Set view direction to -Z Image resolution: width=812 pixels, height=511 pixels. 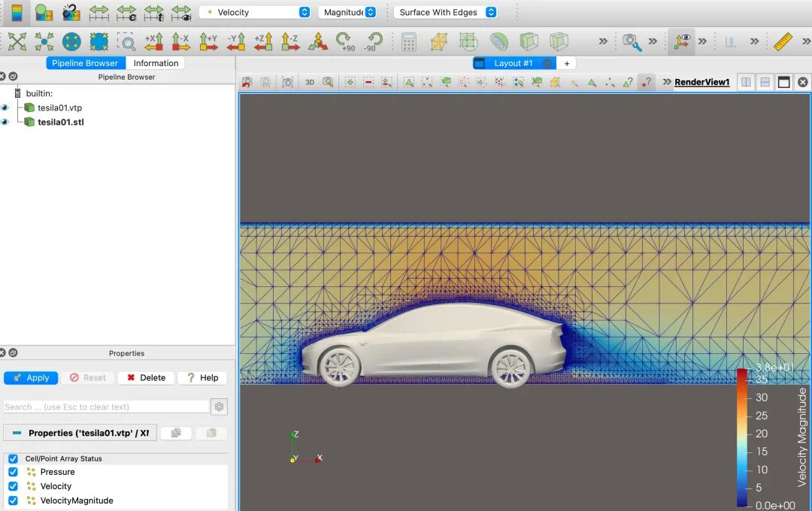pos(290,41)
